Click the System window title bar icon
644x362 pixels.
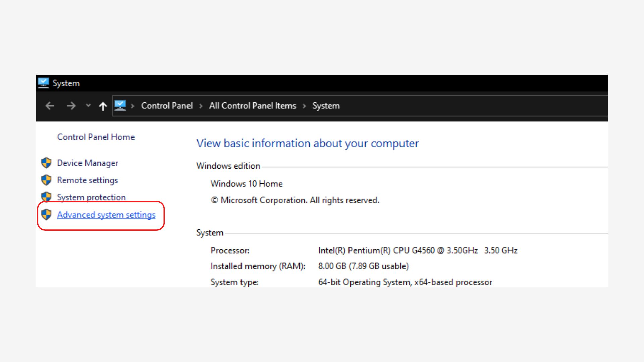(x=43, y=83)
